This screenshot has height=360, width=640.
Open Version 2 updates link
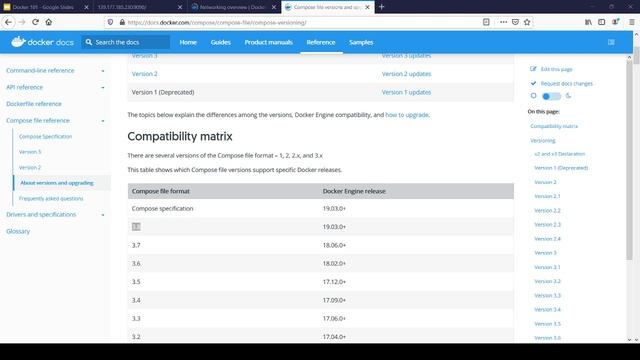pos(406,73)
